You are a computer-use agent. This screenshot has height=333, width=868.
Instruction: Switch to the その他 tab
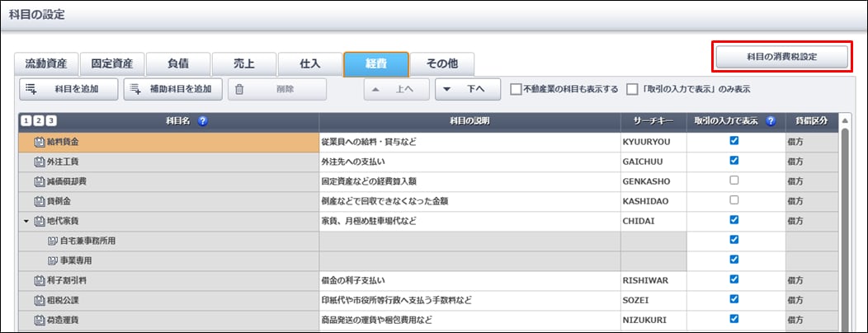(441, 64)
